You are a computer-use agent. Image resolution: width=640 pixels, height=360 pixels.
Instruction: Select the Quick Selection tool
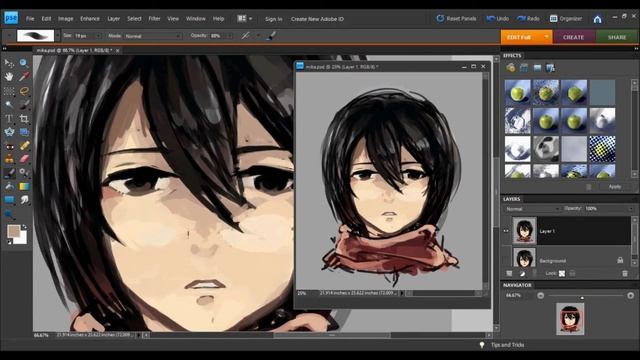[x=24, y=104]
